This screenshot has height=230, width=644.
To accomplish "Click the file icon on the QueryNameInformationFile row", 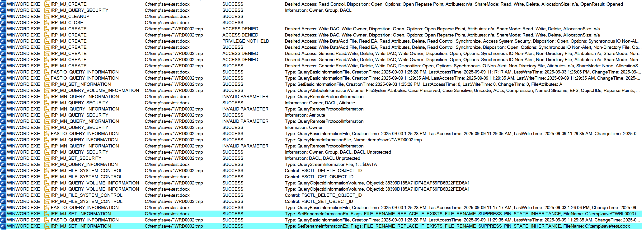I will click(47, 140).
